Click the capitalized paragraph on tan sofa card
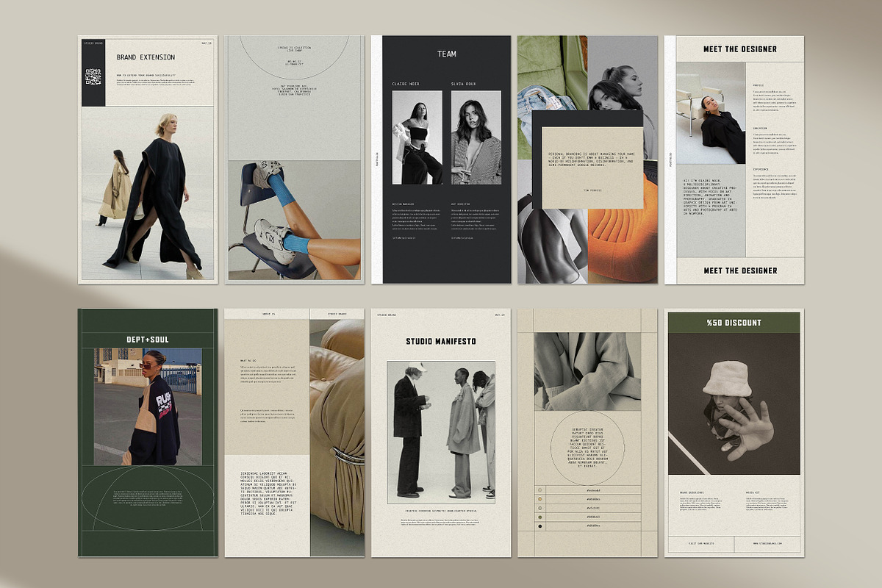The image size is (882, 588). (268, 492)
